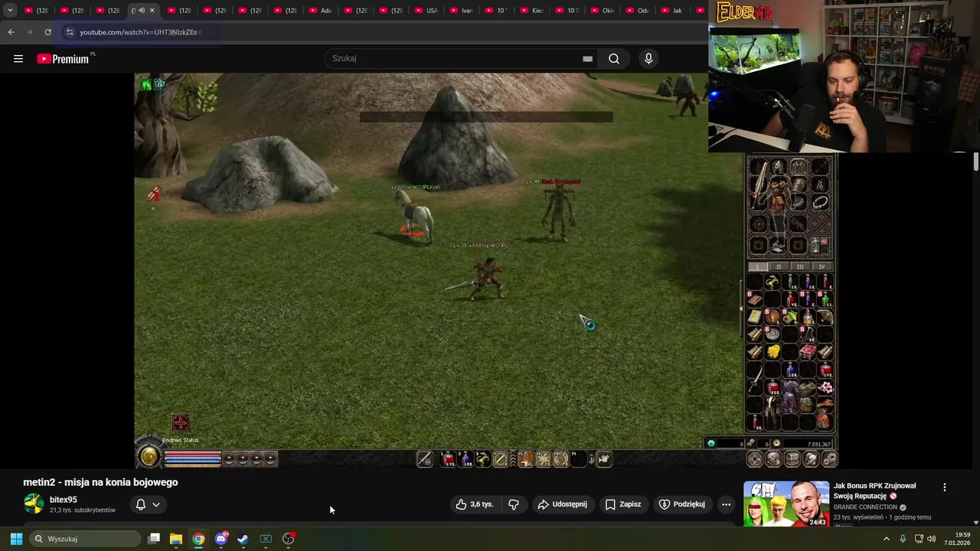The width and height of the screenshot is (980, 551).
Task: Reload the current page
Action: 47,32
